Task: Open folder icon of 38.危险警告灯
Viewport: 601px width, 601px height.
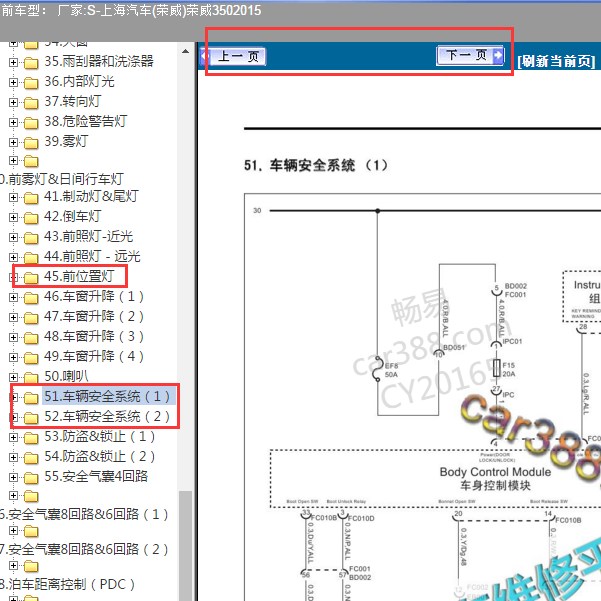Action: pos(31,122)
